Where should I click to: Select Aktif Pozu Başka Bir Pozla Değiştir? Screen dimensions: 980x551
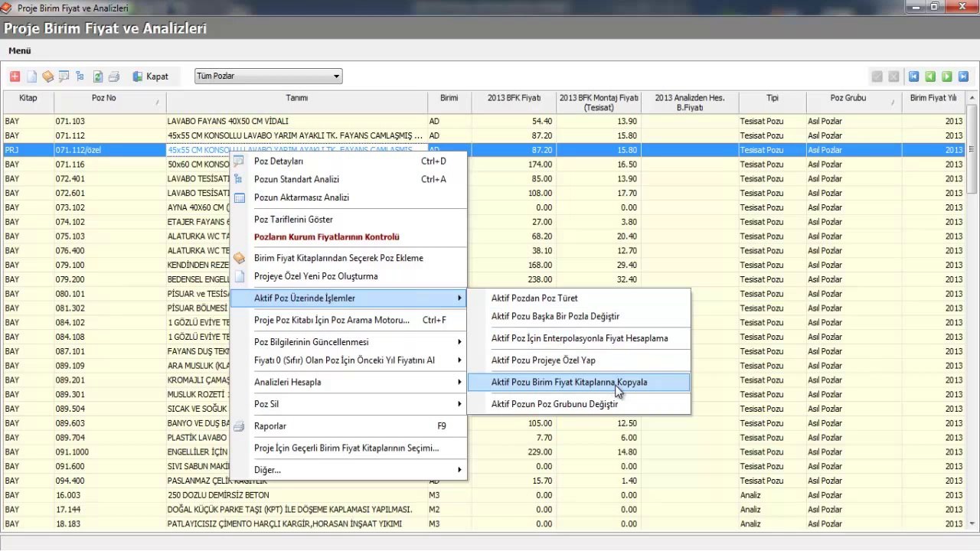579,316
